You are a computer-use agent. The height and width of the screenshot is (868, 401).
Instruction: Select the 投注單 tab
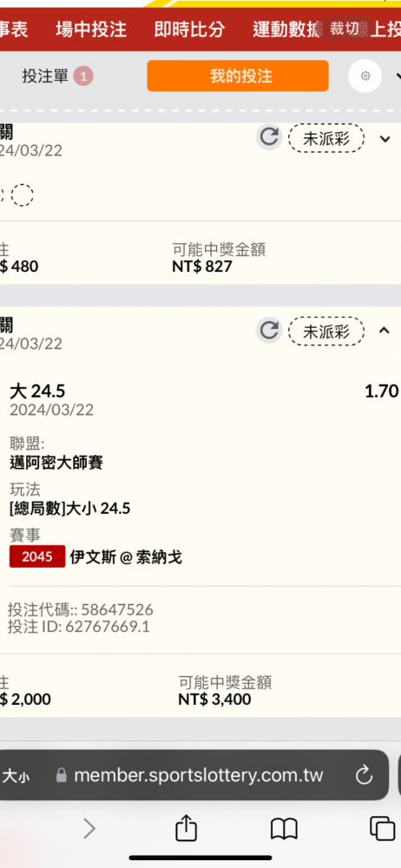click(57, 76)
